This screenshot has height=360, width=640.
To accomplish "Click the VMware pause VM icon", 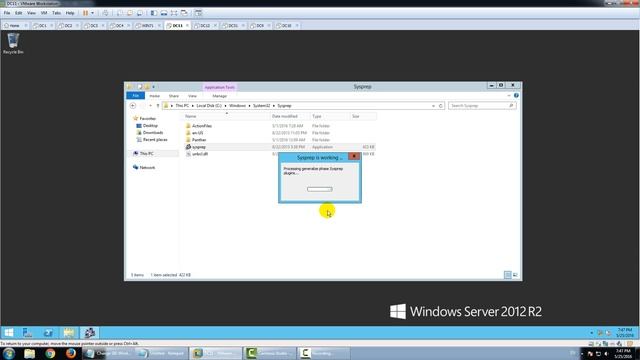I will click(86, 13).
